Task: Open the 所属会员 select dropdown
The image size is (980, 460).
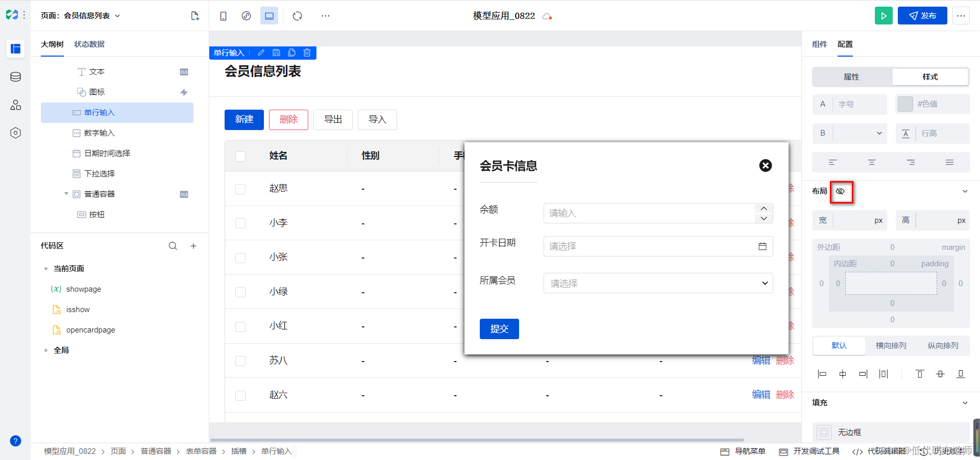Action: click(658, 283)
